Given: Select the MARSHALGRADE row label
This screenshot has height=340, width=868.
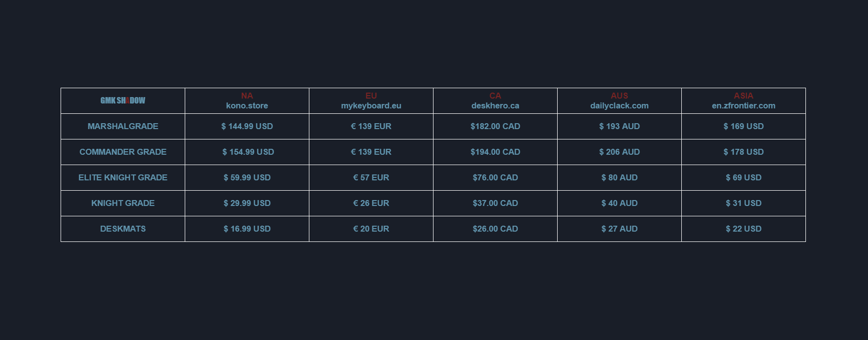Looking at the screenshot, I should (123, 126).
